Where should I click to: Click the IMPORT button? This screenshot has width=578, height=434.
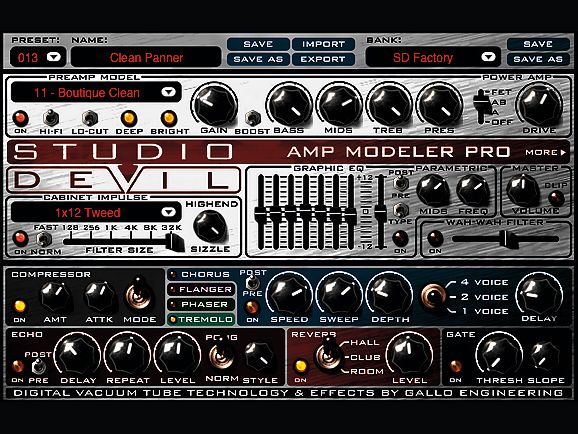click(323, 44)
